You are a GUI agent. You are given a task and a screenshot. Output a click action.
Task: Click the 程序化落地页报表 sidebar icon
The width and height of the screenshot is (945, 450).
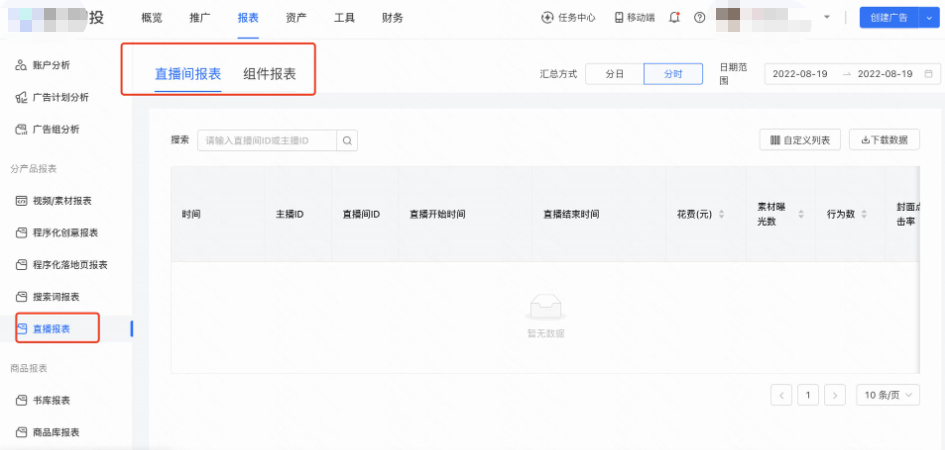click(x=21, y=264)
